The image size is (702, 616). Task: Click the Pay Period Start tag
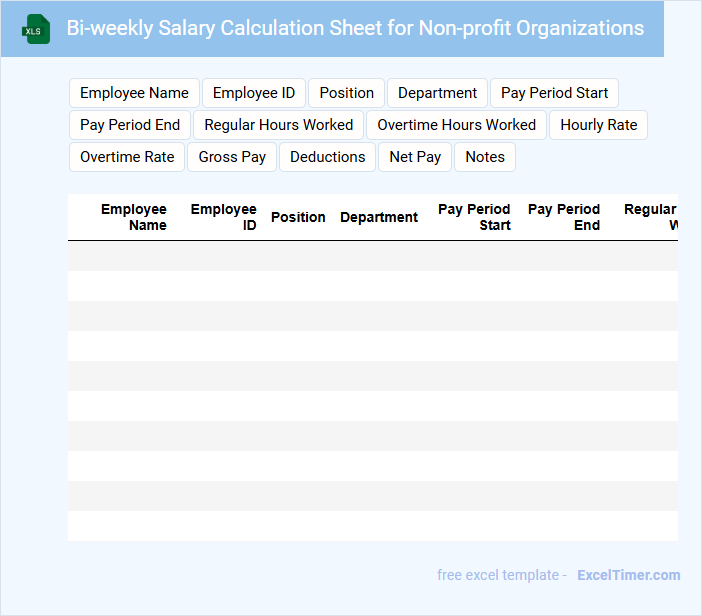pos(554,93)
